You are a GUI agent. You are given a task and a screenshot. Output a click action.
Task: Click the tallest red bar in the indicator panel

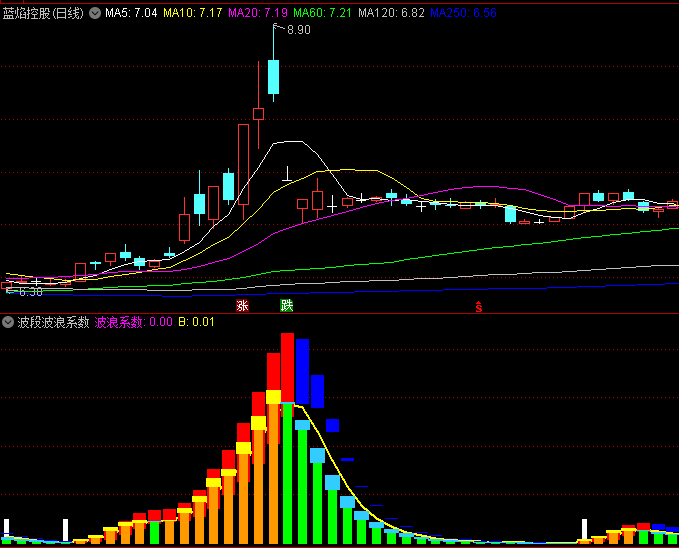[x=287, y=365]
